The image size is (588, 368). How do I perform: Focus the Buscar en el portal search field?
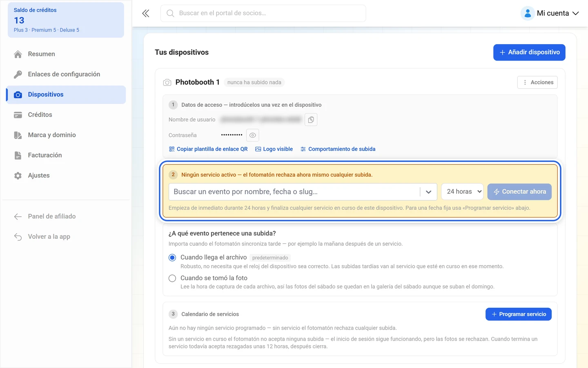263,13
